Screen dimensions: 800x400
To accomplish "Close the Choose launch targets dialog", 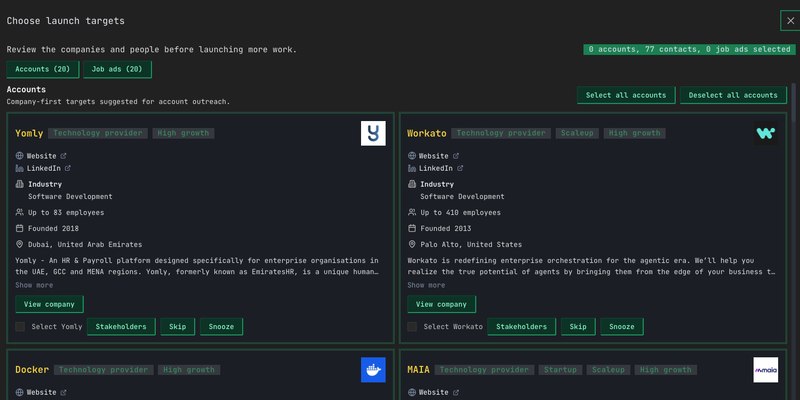I will (790, 21).
